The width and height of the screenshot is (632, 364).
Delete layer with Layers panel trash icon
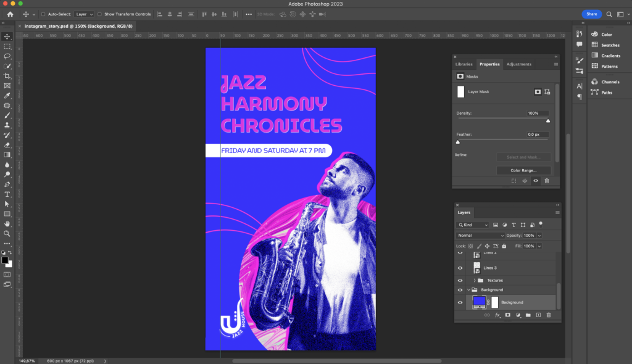548,315
